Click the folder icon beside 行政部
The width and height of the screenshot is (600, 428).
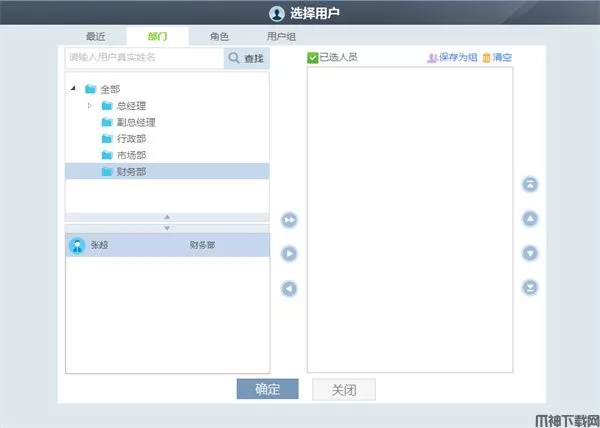pos(107,138)
